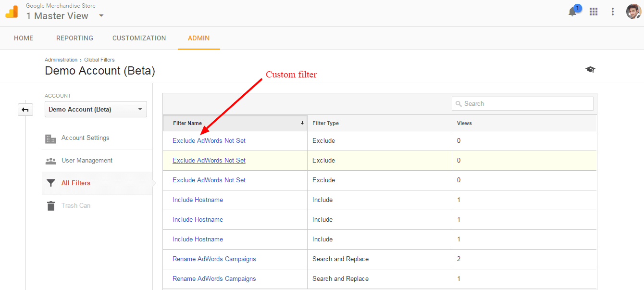Open User Management in sidebar

pos(87,161)
